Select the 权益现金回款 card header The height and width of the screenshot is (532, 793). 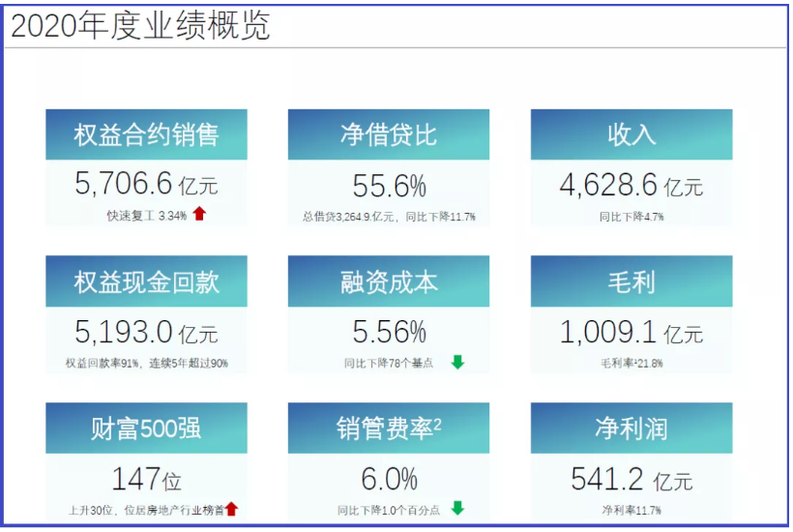click(147, 281)
